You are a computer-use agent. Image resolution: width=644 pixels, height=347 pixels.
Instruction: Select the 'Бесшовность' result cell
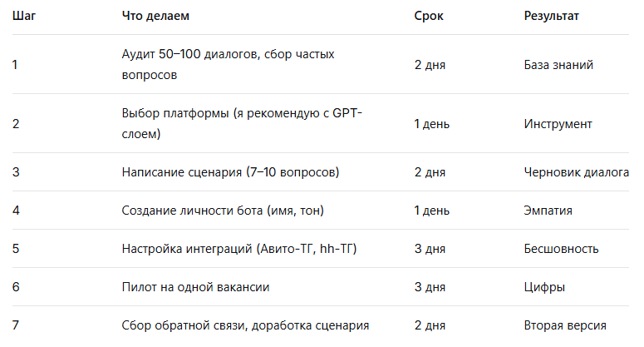click(x=561, y=249)
